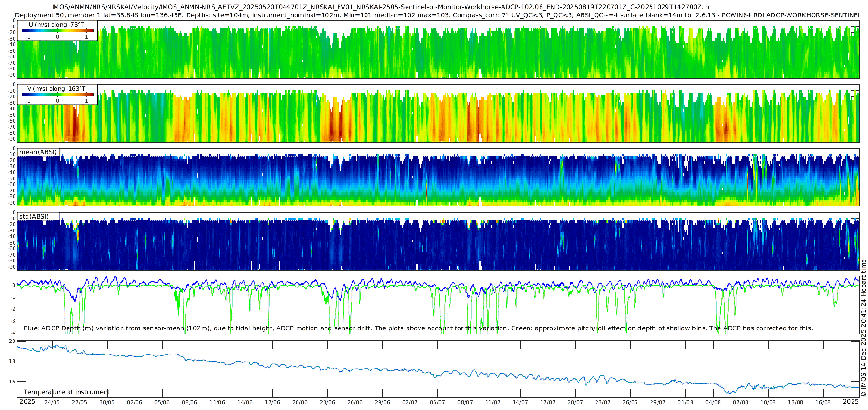This screenshot has height=410, width=868.
Task: Select the 'U (m/s) along -73°T' legend title
Action: click(x=56, y=24)
